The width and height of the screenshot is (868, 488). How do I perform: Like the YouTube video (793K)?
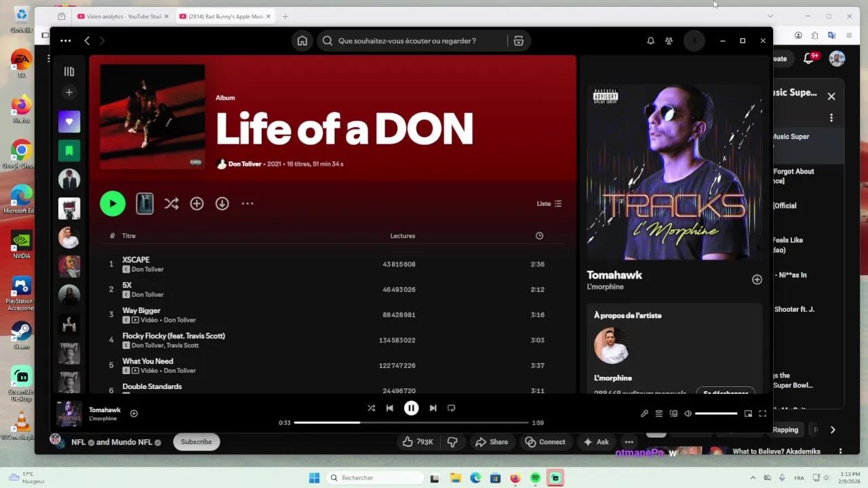click(417, 442)
